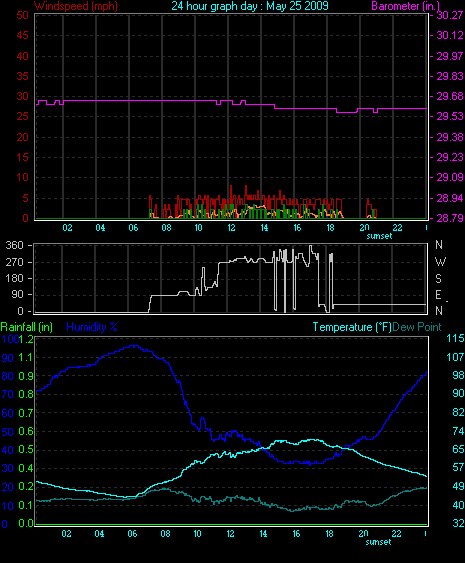
Task: Click the W compass direction label
Action: pyautogui.click(x=440, y=262)
